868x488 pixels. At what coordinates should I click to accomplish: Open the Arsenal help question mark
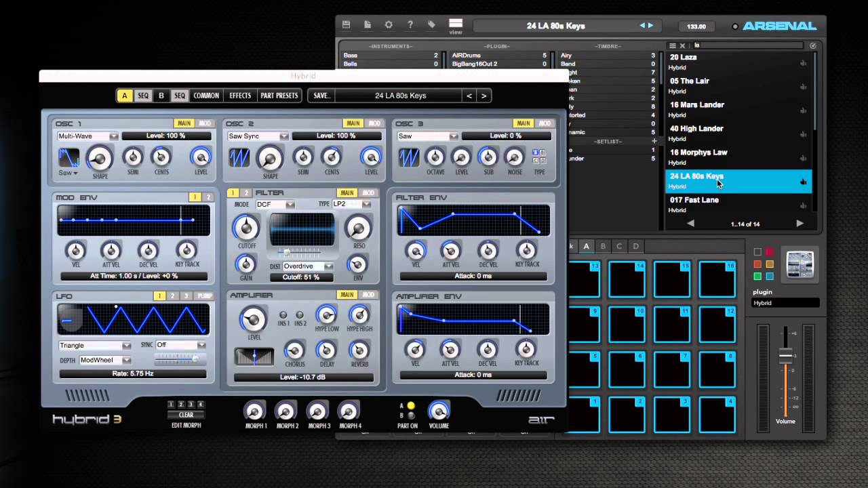point(410,25)
